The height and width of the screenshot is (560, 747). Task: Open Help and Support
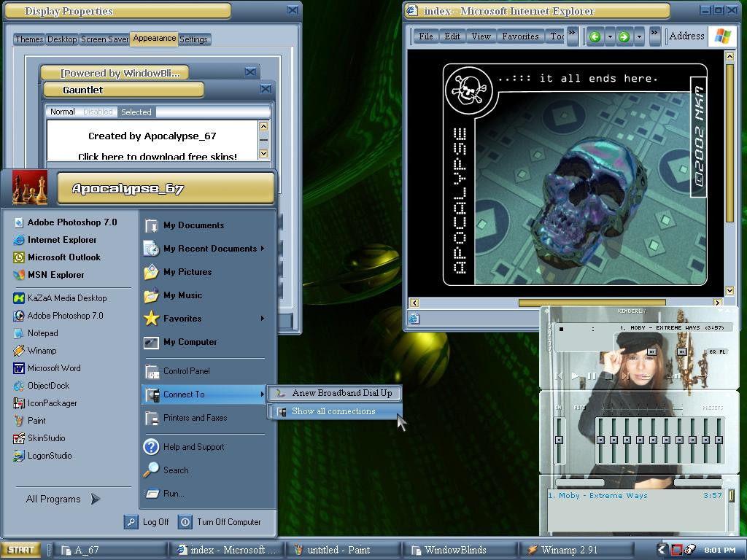(x=185, y=447)
